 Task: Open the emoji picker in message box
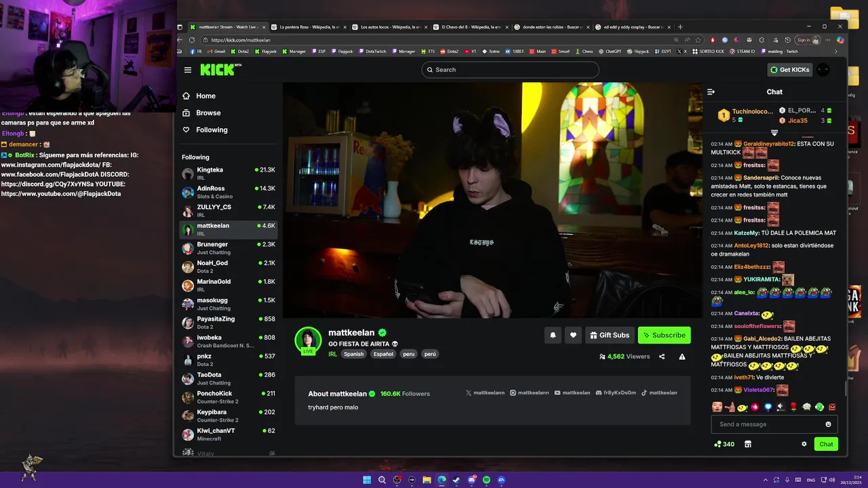tap(828, 424)
